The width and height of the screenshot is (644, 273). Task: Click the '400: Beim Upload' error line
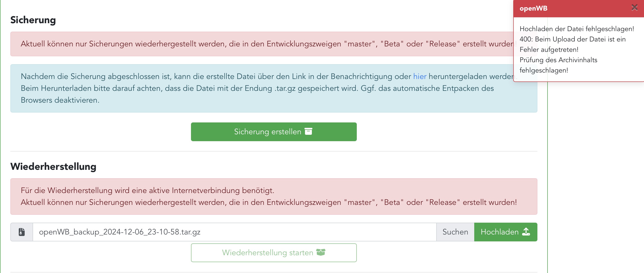pos(572,39)
